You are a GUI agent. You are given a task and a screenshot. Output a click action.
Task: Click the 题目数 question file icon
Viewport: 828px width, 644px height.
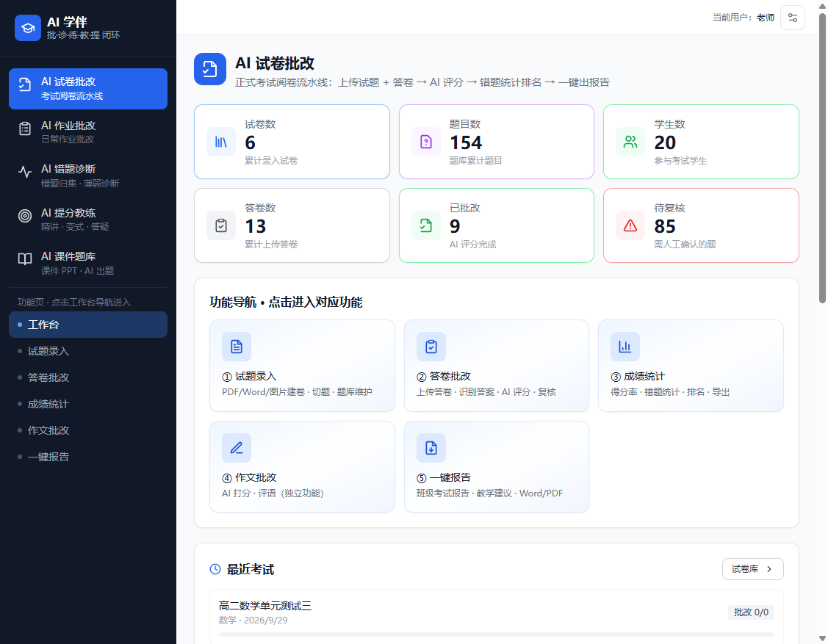tap(426, 142)
